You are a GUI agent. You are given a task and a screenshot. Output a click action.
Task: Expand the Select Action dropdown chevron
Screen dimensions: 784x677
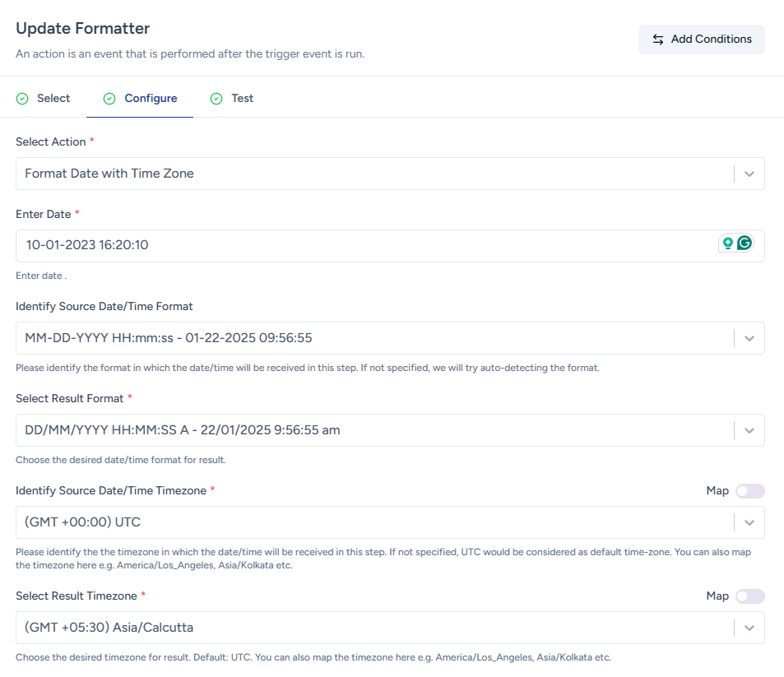click(x=749, y=174)
